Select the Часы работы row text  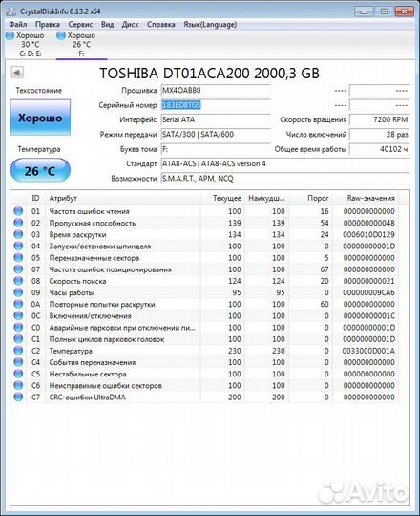[72, 292]
